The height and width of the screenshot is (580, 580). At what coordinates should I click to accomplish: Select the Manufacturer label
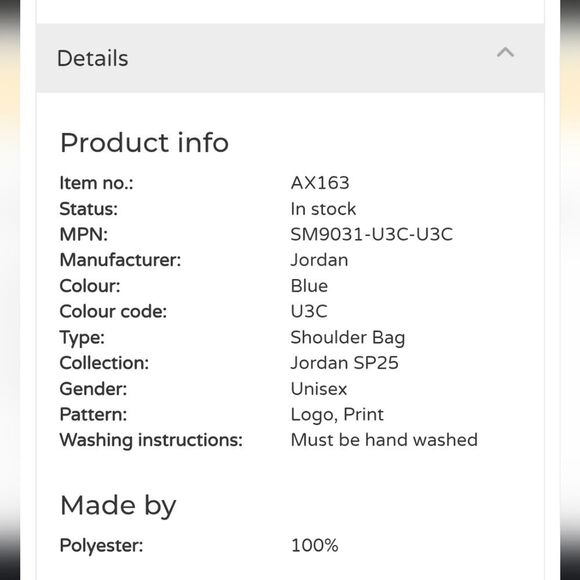pyautogui.click(x=121, y=260)
